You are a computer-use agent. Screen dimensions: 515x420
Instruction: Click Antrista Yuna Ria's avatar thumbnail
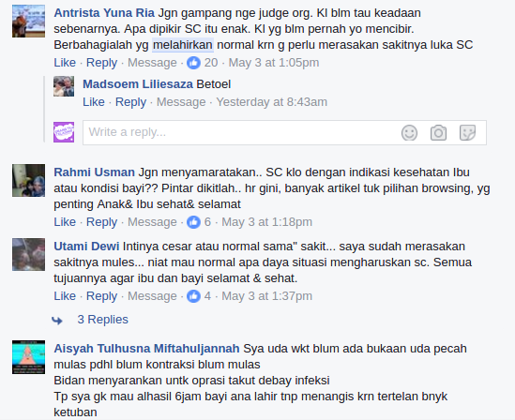point(28,21)
